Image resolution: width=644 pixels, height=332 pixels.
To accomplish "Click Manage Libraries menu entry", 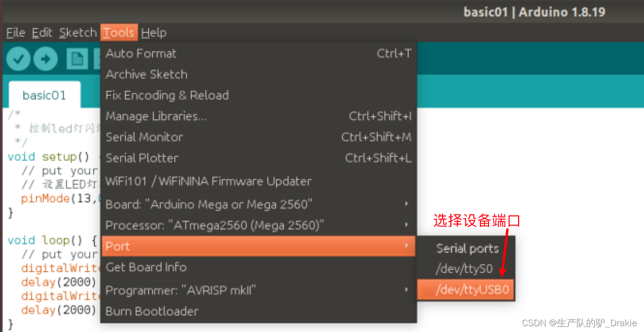I will pos(259,116).
